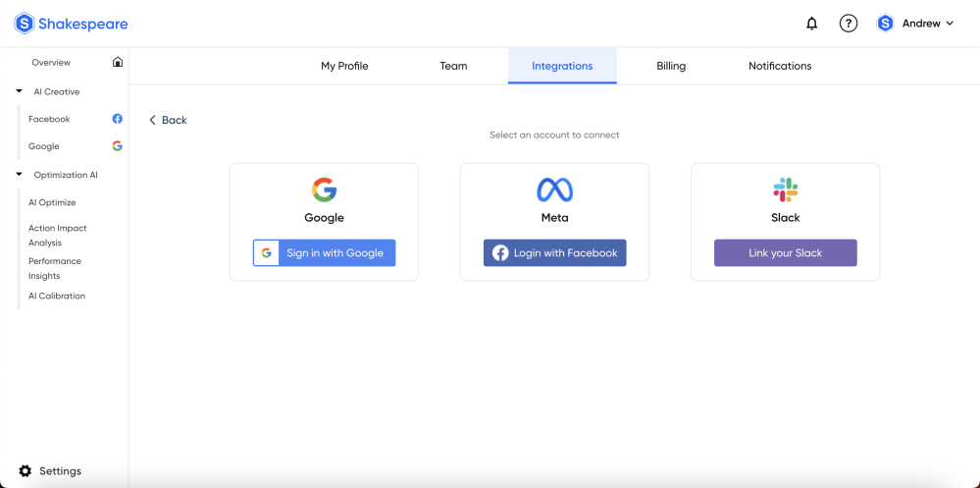Screen dimensions: 980x488
Task: Click the Google icon in sidebar
Action: click(x=117, y=145)
